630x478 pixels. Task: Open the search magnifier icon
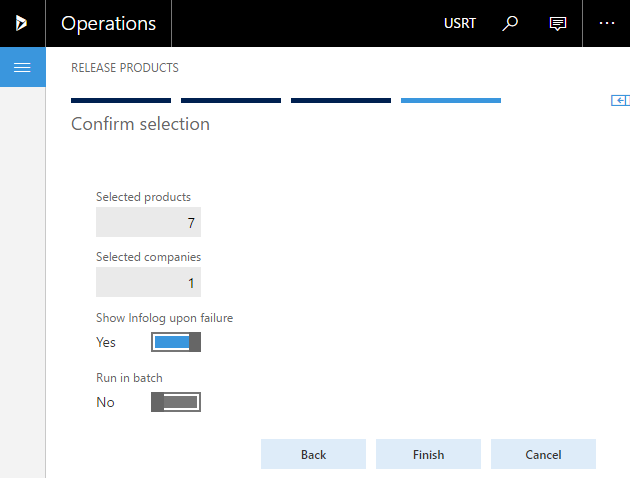coord(510,23)
